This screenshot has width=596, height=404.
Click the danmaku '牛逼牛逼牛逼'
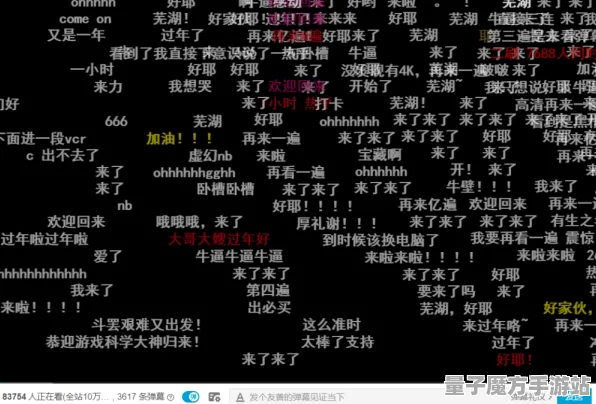239,257
